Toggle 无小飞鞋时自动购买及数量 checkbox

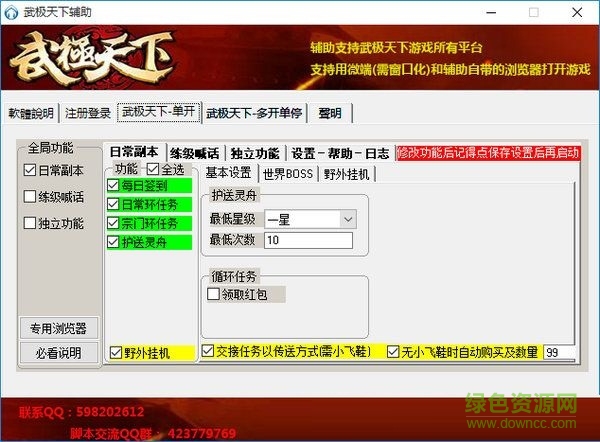tap(464, 352)
